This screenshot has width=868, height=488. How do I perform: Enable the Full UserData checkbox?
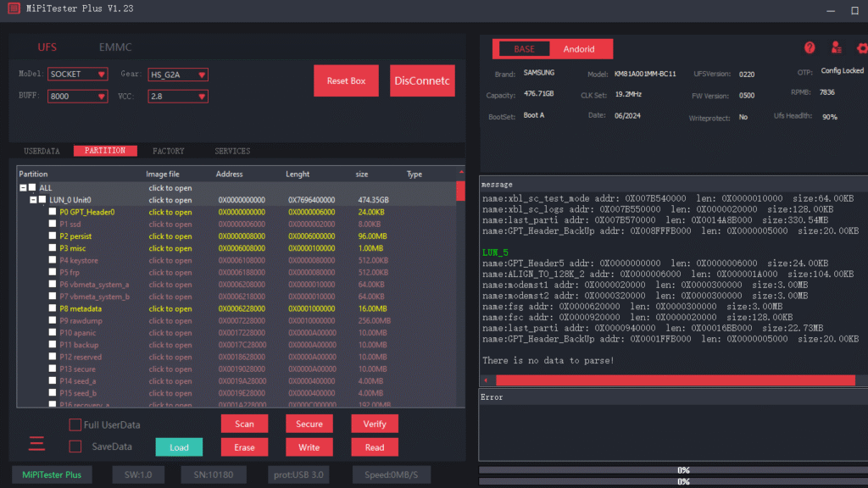pyautogui.click(x=75, y=424)
